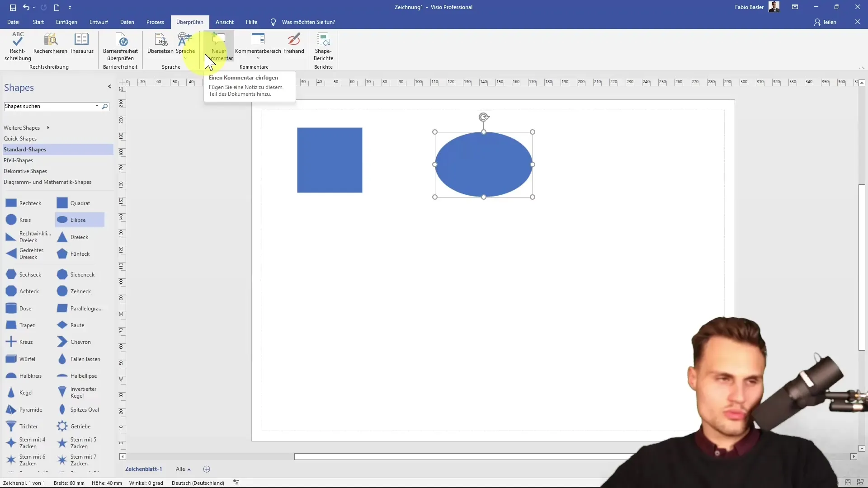
Task: Pick the Fünfeck shape
Action: pyautogui.click(x=73, y=254)
